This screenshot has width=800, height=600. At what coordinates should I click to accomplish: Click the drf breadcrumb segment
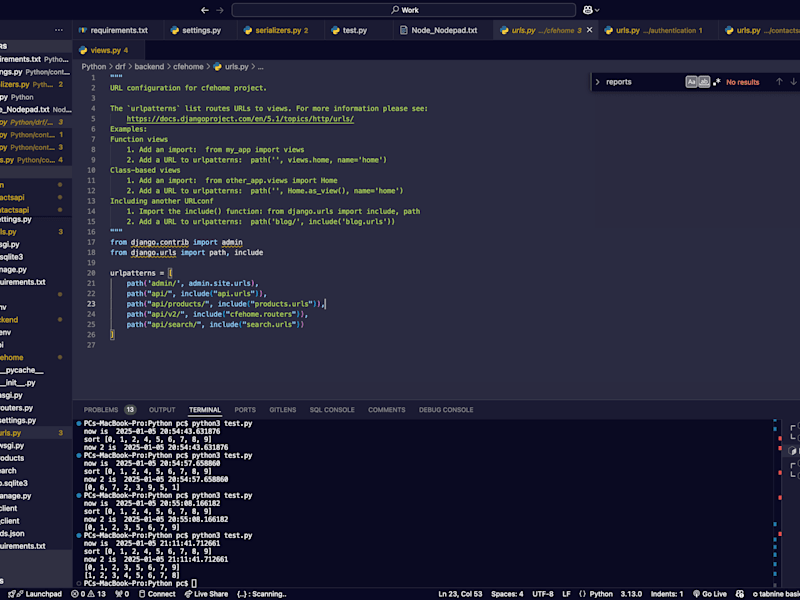pyautogui.click(x=120, y=67)
